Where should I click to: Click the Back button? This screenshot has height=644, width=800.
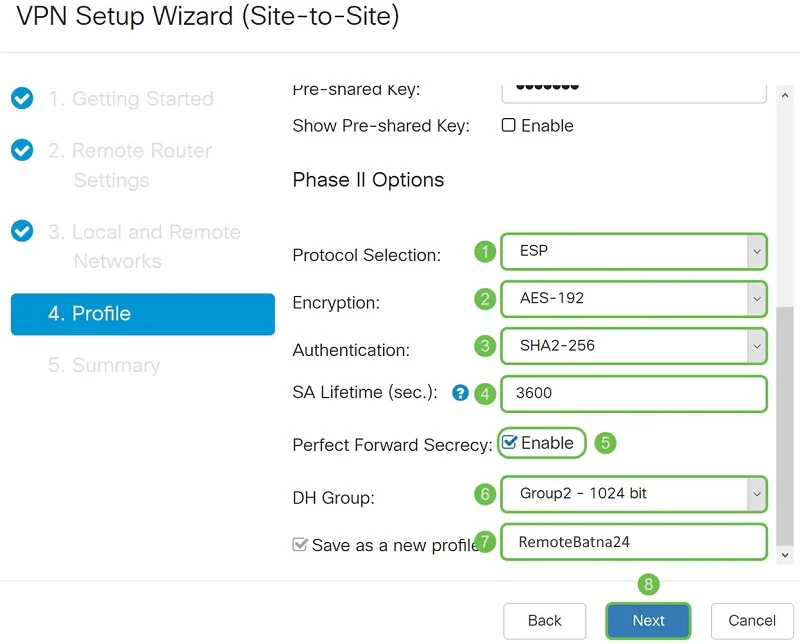coord(544,620)
